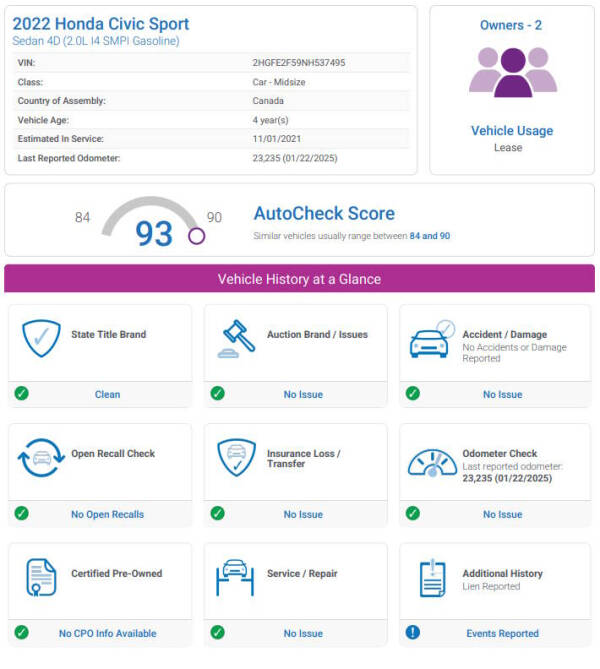Click the Service / Repair label
600x669 pixels.
[302, 573]
